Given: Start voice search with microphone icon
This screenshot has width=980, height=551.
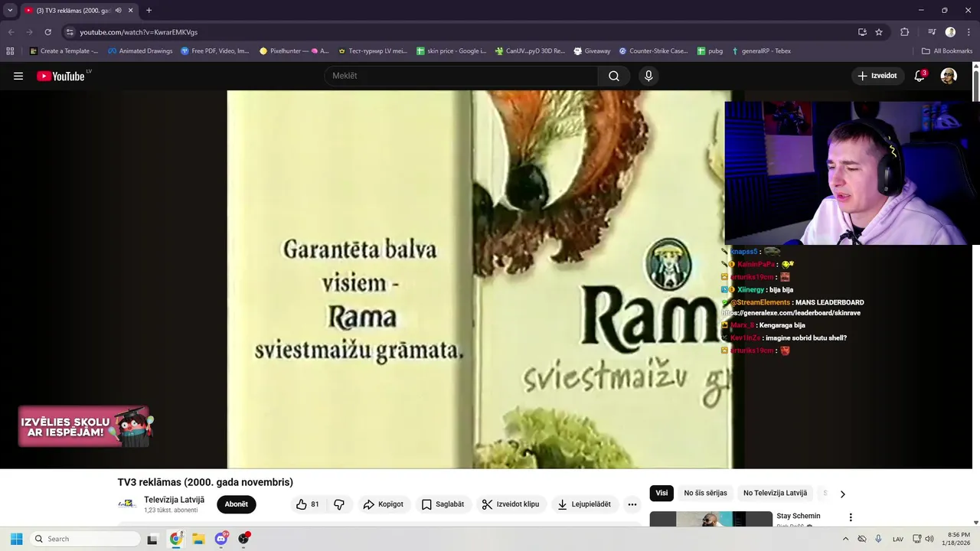Looking at the screenshot, I should pyautogui.click(x=648, y=76).
